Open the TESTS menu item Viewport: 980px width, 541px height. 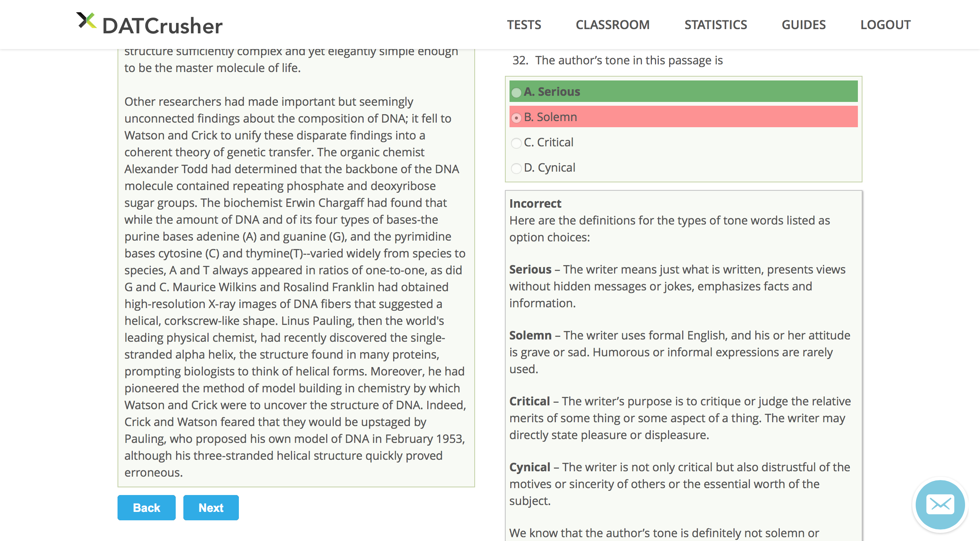524,25
